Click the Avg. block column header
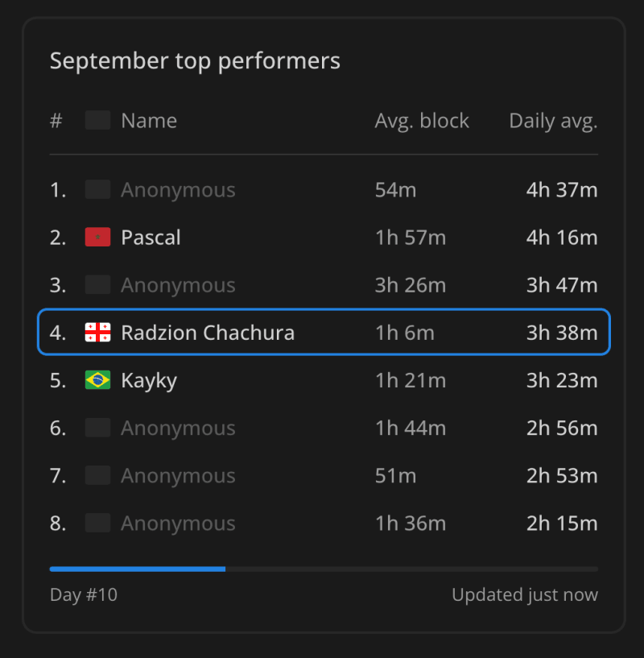 point(422,122)
